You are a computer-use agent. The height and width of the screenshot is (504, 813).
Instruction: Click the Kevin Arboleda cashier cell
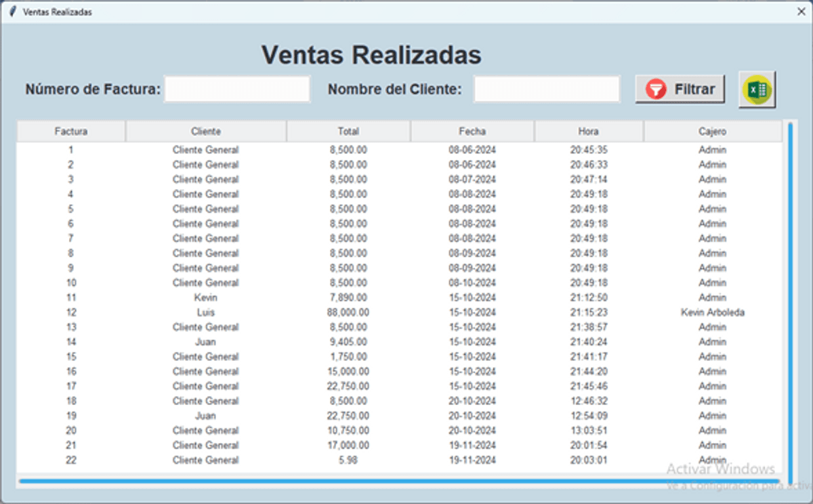tap(712, 312)
